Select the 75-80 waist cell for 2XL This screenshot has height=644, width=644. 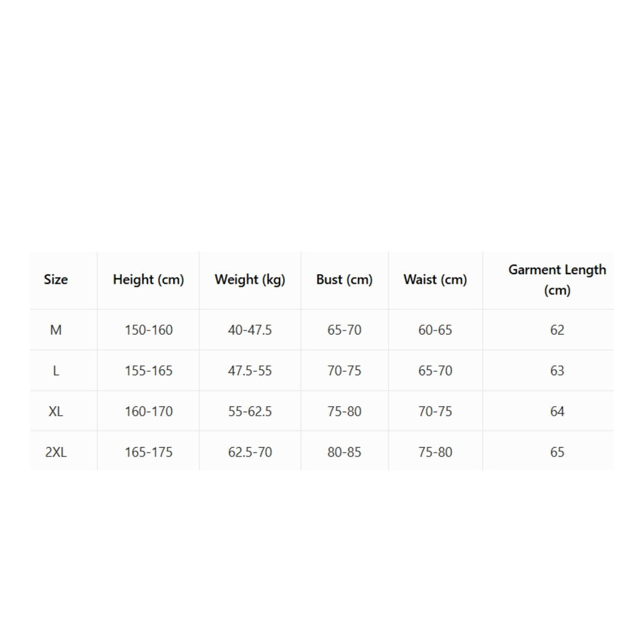pos(435,452)
